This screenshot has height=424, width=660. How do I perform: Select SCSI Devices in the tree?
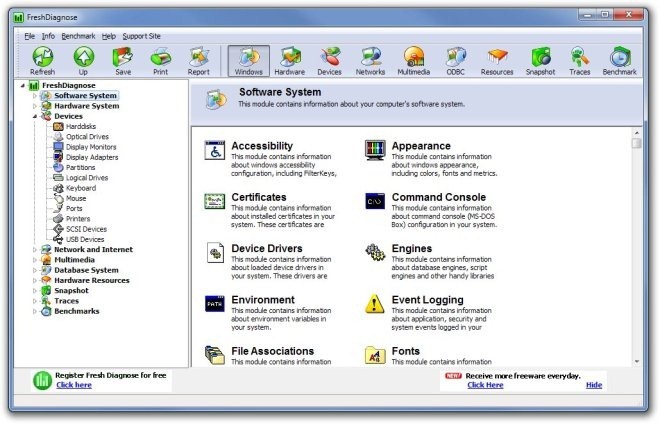click(86, 229)
